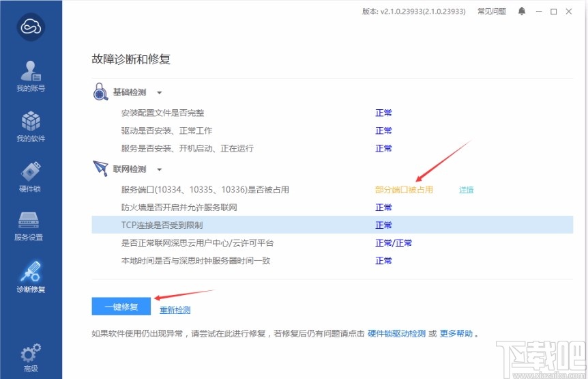
Task: Click the 基础检测 lock icon
Action: [x=100, y=92]
